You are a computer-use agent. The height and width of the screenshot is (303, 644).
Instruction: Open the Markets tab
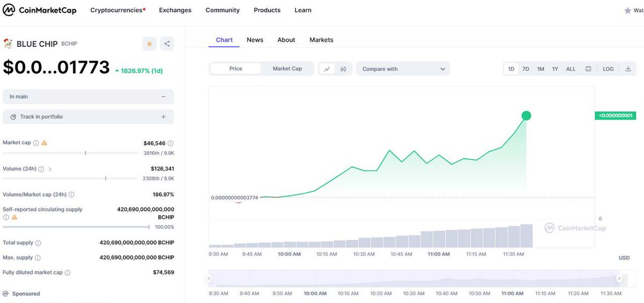point(321,40)
